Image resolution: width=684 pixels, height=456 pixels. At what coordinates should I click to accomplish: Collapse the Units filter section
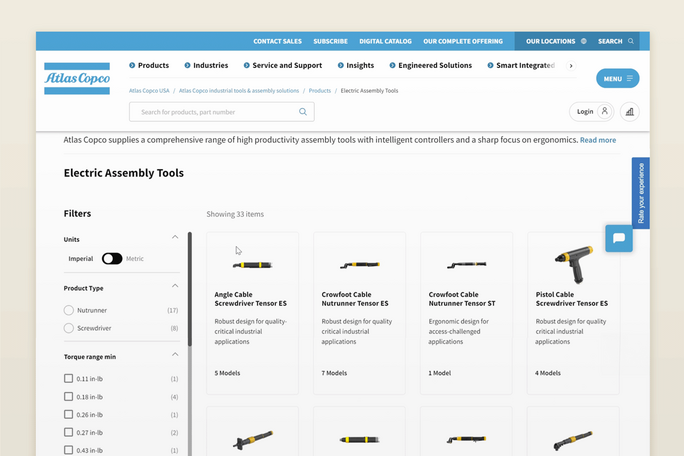tap(175, 238)
